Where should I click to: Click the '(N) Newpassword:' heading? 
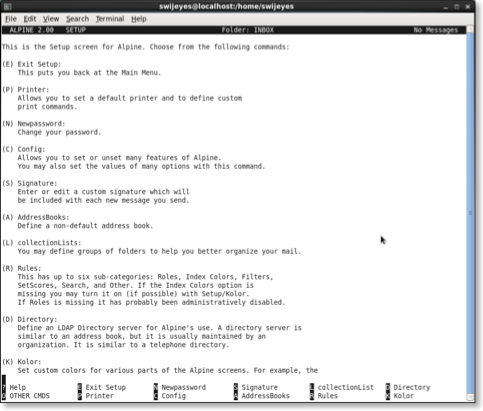click(34, 124)
